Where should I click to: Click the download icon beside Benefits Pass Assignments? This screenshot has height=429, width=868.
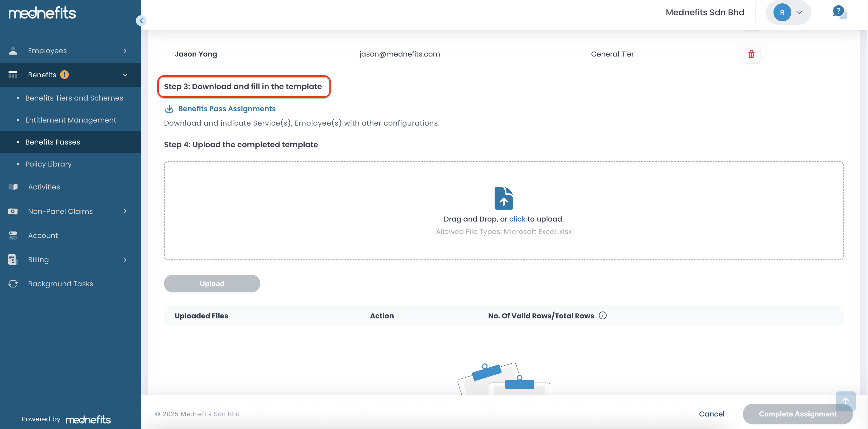[x=169, y=109]
